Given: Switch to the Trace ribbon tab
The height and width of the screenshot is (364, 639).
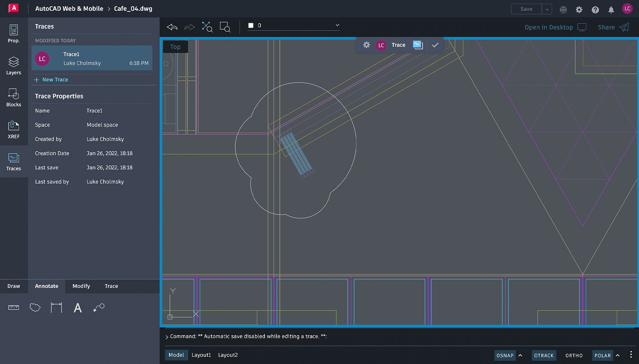Looking at the screenshot, I should [111, 286].
